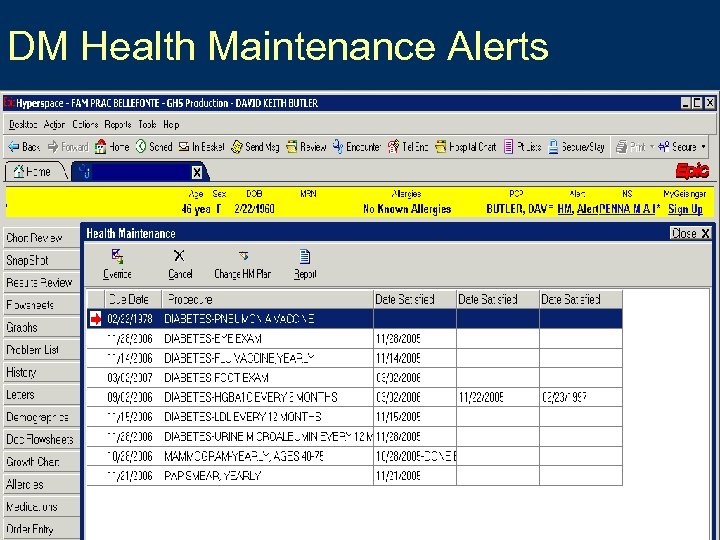Viewport: 720px width, 540px height.
Task: Open Results Review activity
Action: tap(41, 282)
